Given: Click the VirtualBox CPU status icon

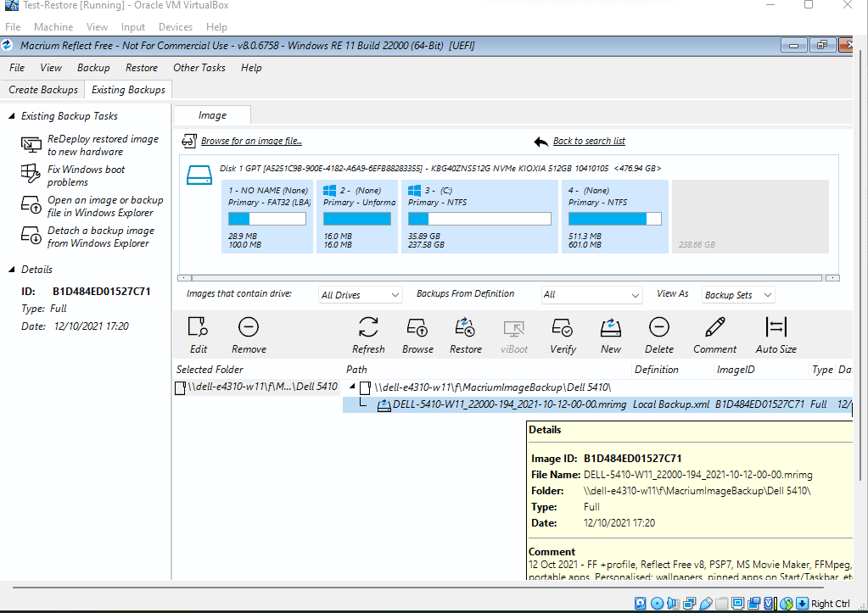Looking at the screenshot, I should coord(769,604).
